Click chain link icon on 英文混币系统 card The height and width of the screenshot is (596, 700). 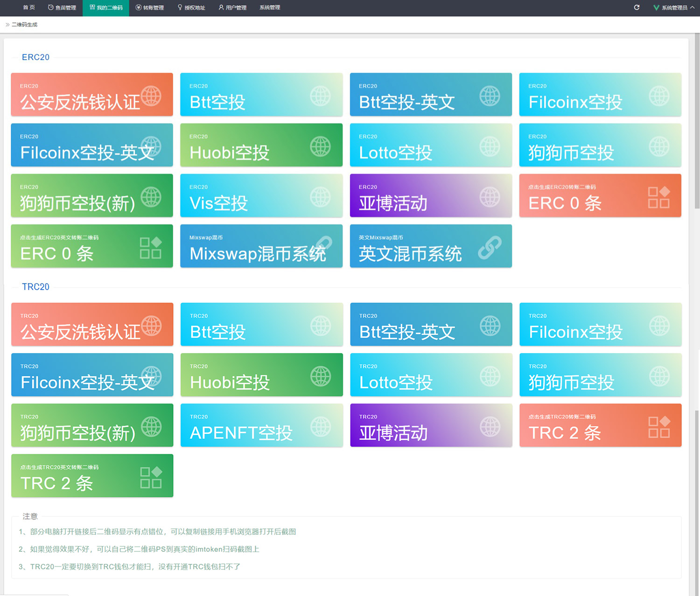pyautogui.click(x=490, y=248)
